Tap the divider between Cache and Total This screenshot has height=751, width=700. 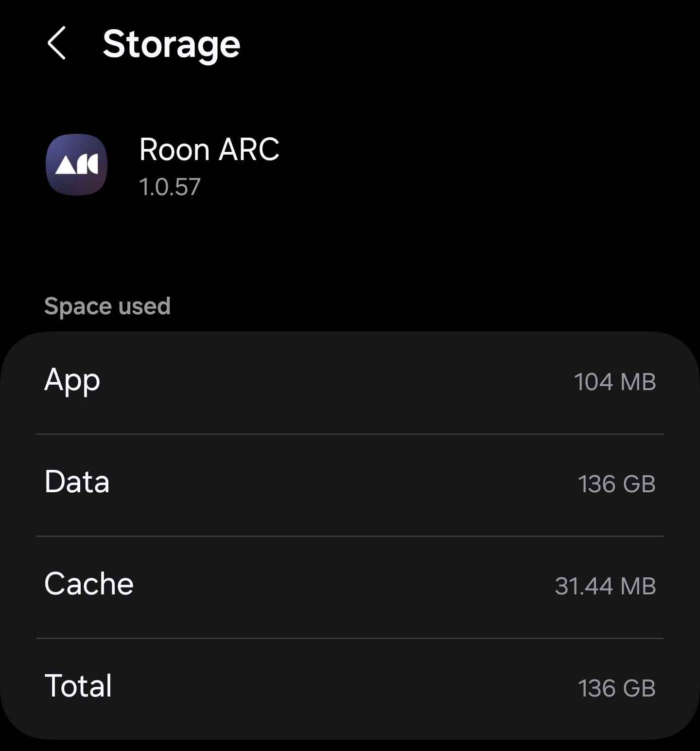(x=350, y=638)
